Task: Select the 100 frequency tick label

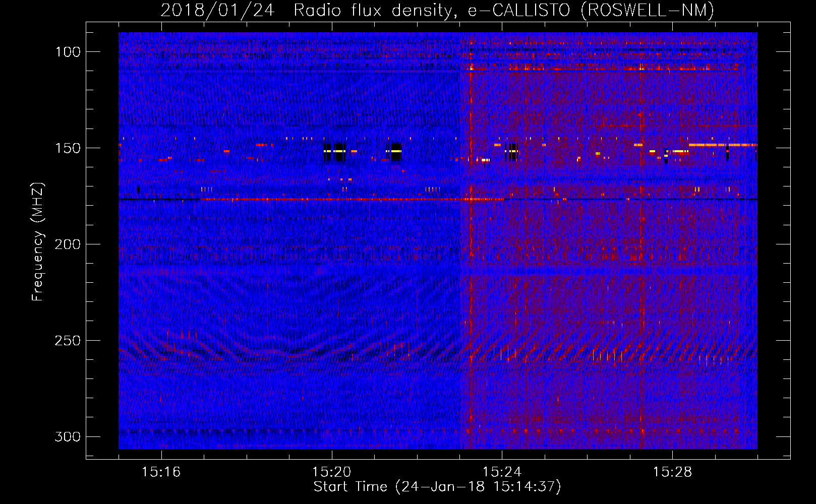Action: click(68, 52)
